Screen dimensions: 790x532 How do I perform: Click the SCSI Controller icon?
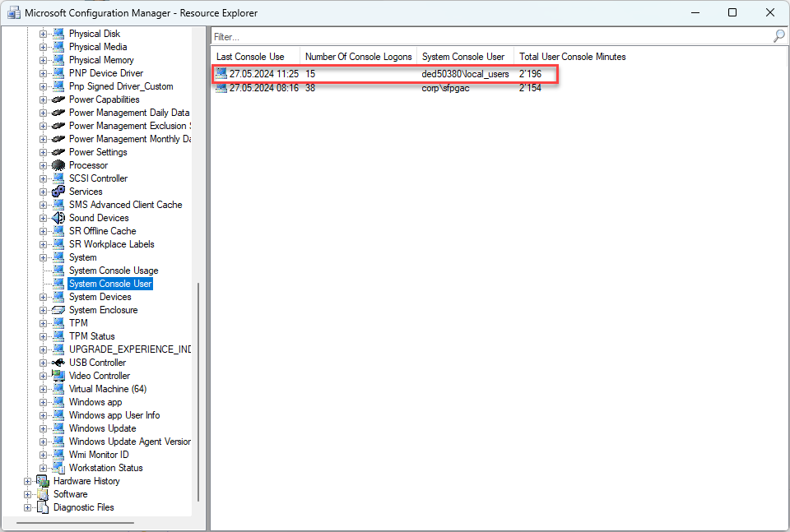click(x=58, y=178)
